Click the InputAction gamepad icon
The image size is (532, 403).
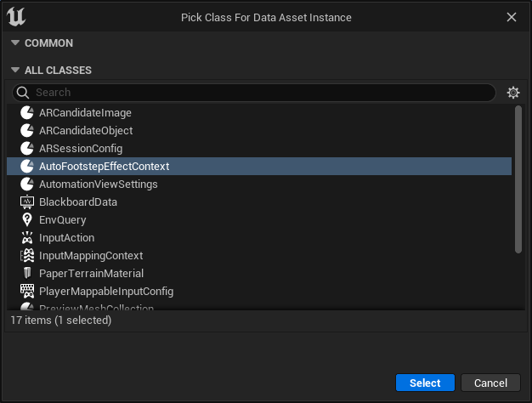tap(27, 238)
